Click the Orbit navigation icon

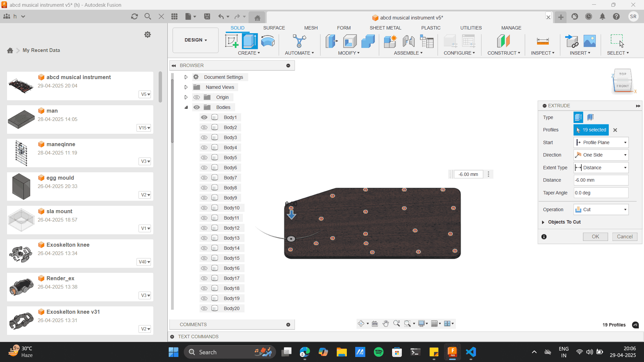361,323
